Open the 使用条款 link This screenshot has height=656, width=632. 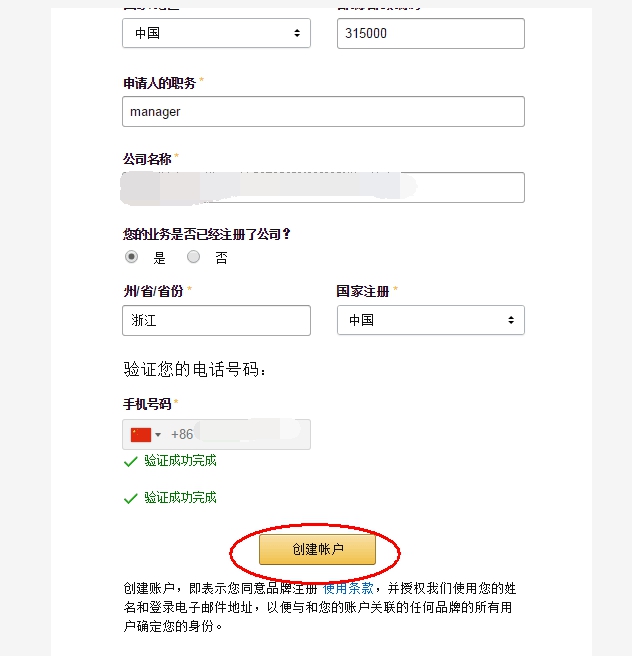tap(348, 589)
